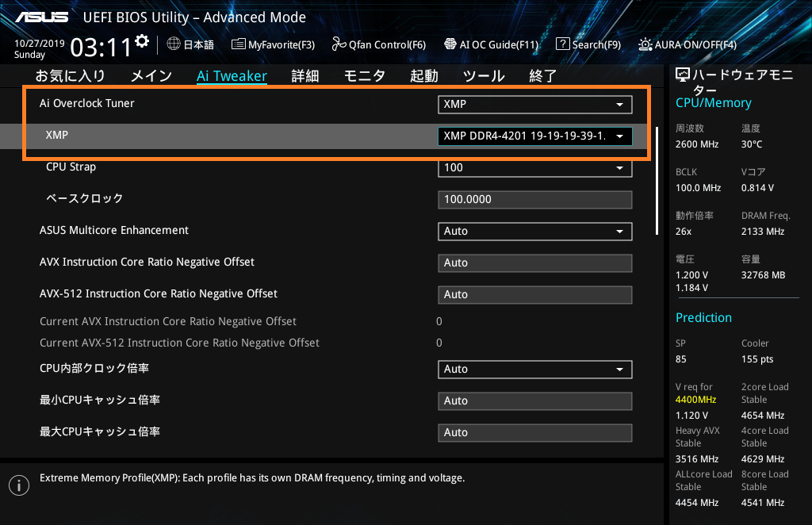Image resolution: width=812 pixels, height=525 pixels.
Task: Select the CPU Strap label
Action: [71, 167]
